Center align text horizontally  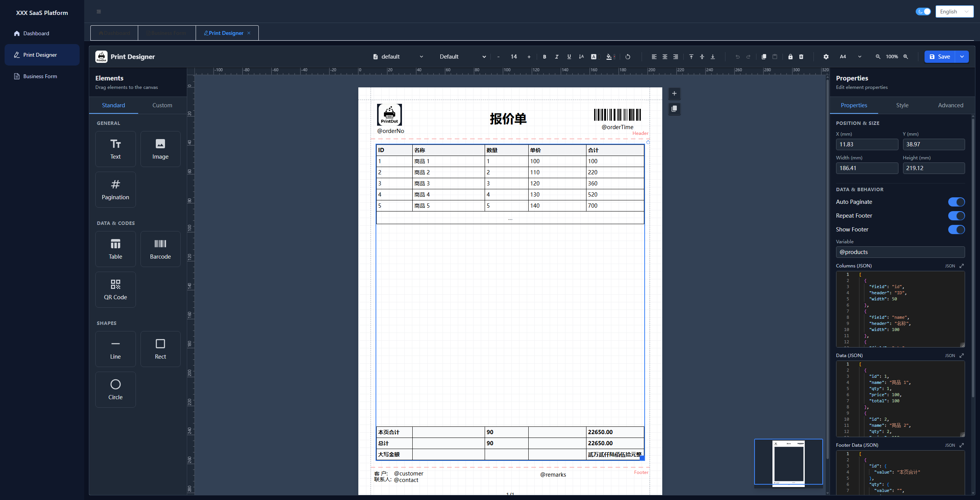point(665,57)
